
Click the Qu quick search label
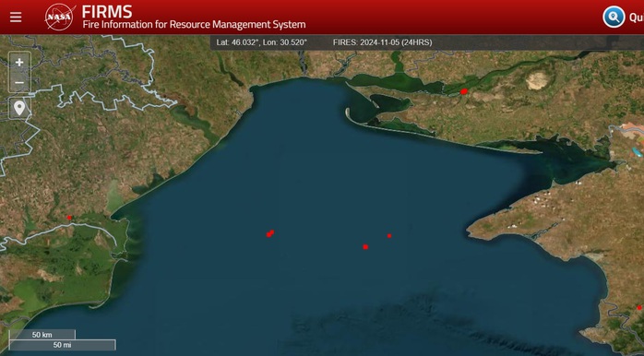[x=637, y=18]
